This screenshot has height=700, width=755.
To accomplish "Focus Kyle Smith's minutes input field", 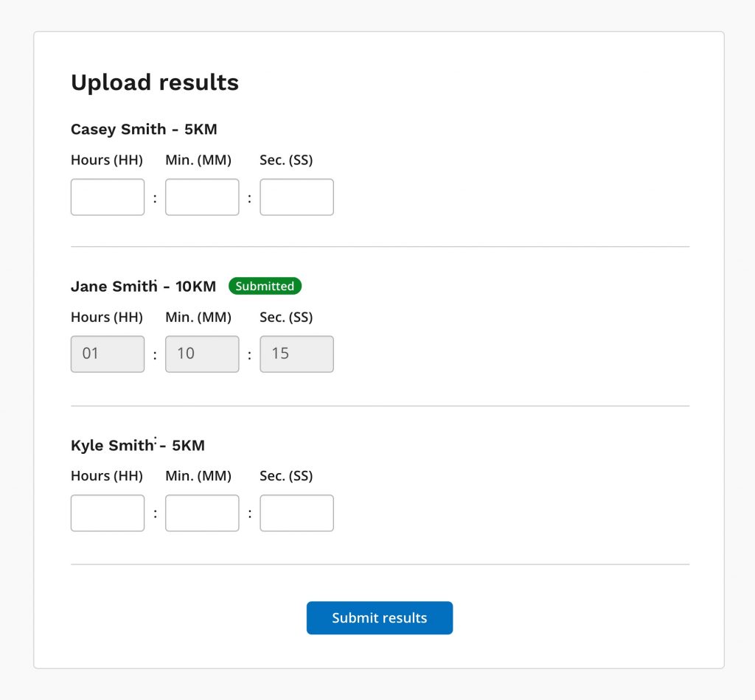I will click(202, 513).
